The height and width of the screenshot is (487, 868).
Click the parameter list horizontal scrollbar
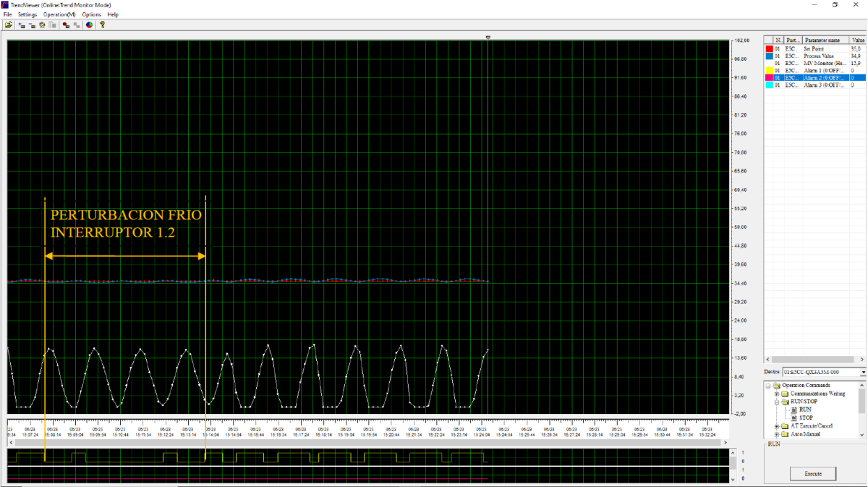815,360
